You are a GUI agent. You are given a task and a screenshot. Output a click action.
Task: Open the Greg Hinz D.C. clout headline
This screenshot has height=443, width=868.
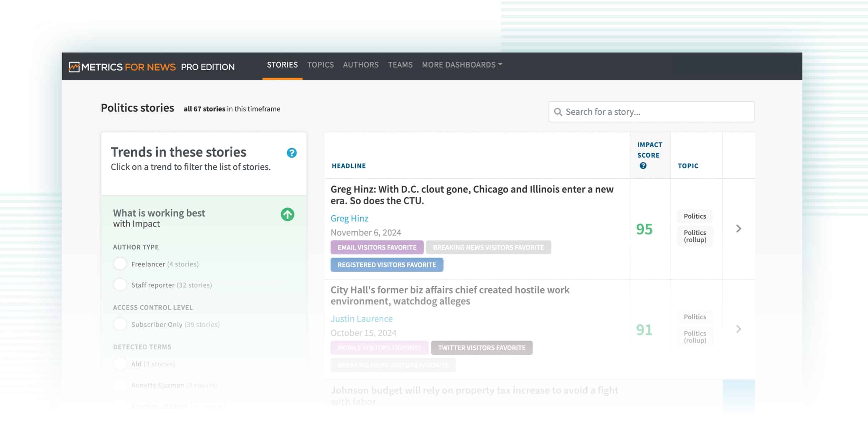(472, 195)
